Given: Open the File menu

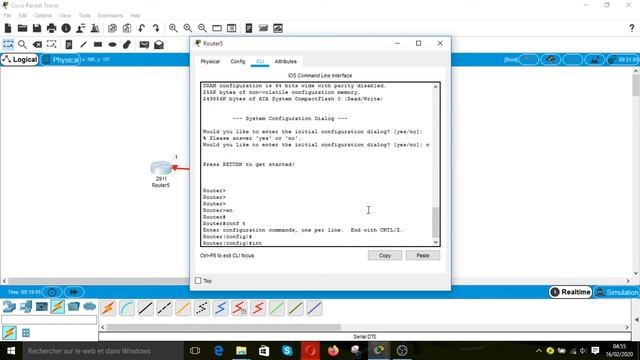Looking at the screenshot, I should (7, 16).
